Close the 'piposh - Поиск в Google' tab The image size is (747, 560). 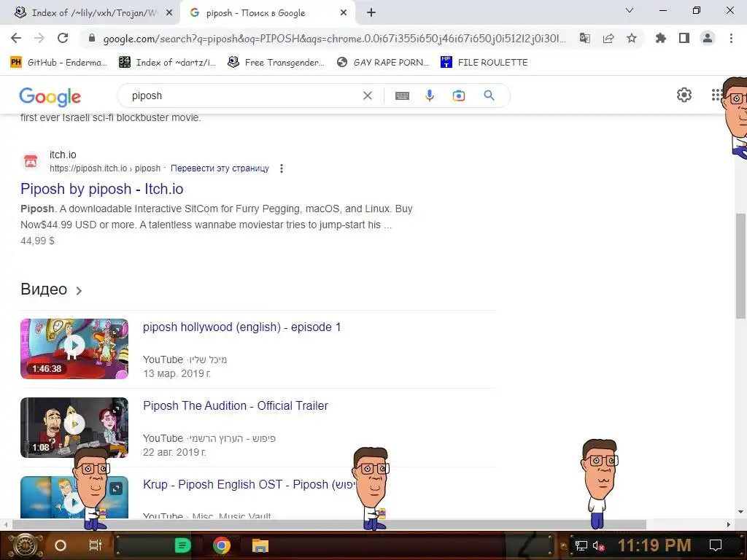[344, 13]
